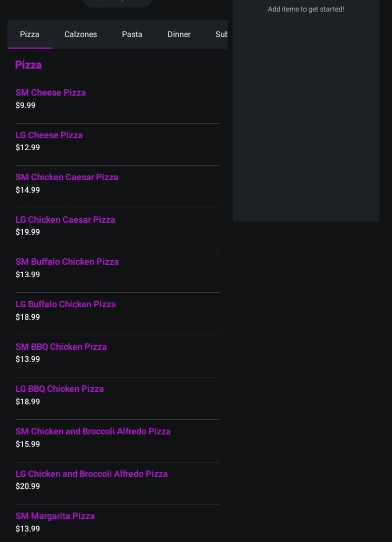The width and height of the screenshot is (392, 542).
Task: Select SM Margarita Pizza item
Action: pyautogui.click(x=117, y=522)
